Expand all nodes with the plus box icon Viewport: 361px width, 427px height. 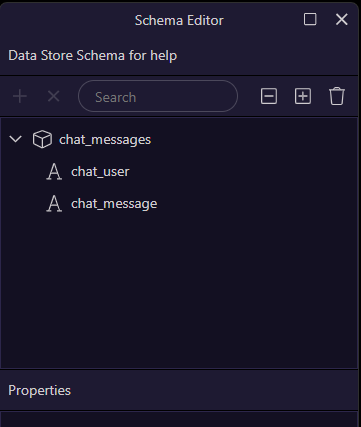(x=303, y=96)
